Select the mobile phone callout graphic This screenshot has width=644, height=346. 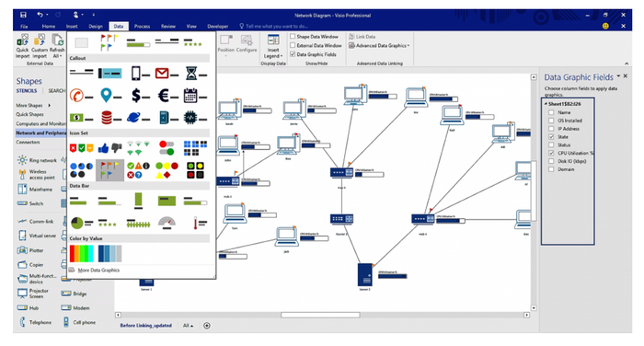(140, 74)
